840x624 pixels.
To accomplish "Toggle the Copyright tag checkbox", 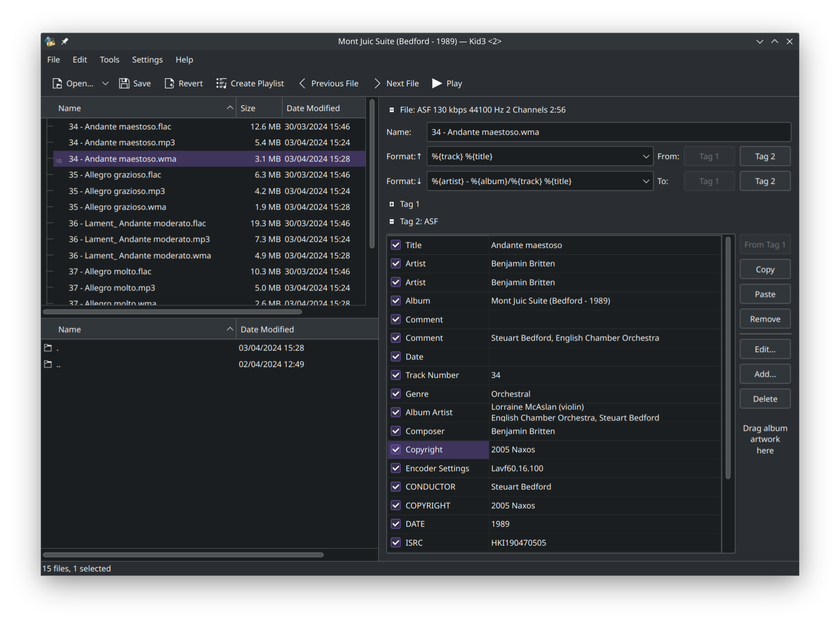I will (396, 450).
